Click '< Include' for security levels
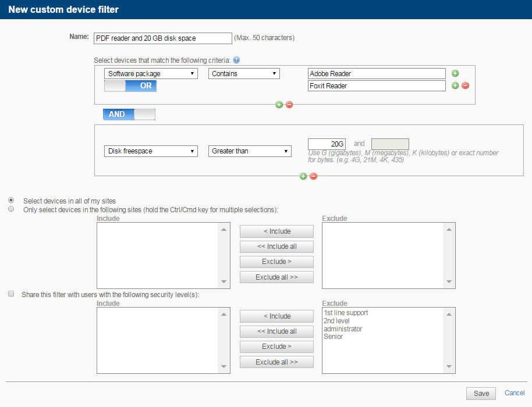The height and width of the screenshot is (407, 532). click(276, 316)
